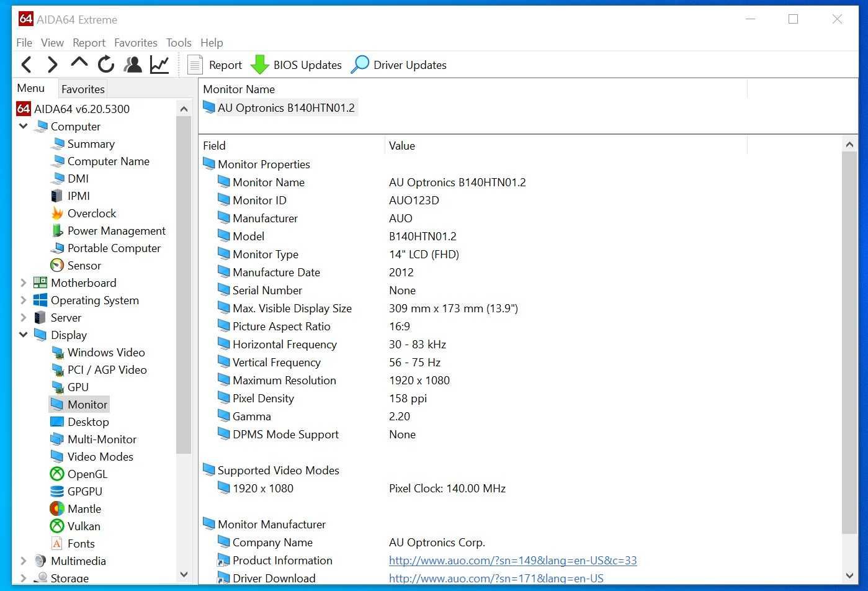The height and width of the screenshot is (591, 868).
Task: Open the Product Information auo.com link
Action: click(512, 561)
